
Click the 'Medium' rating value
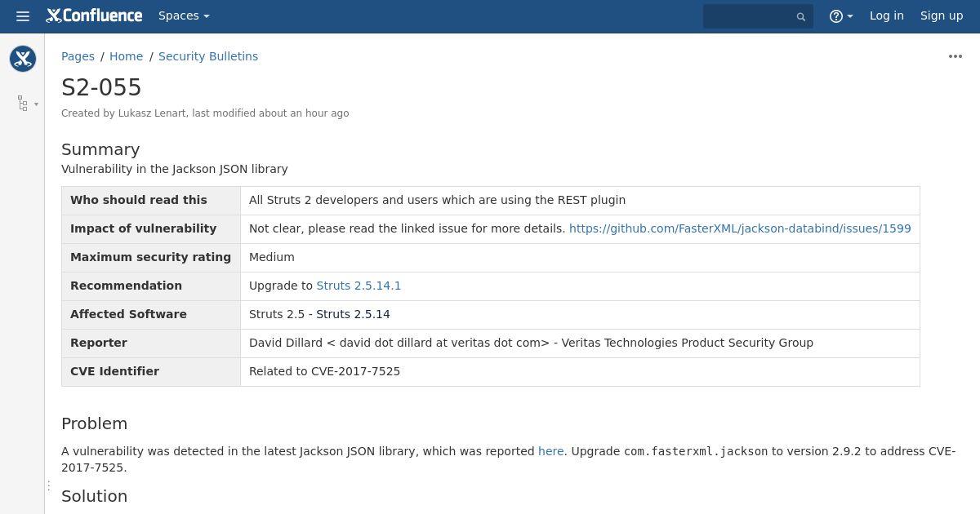tap(271, 257)
